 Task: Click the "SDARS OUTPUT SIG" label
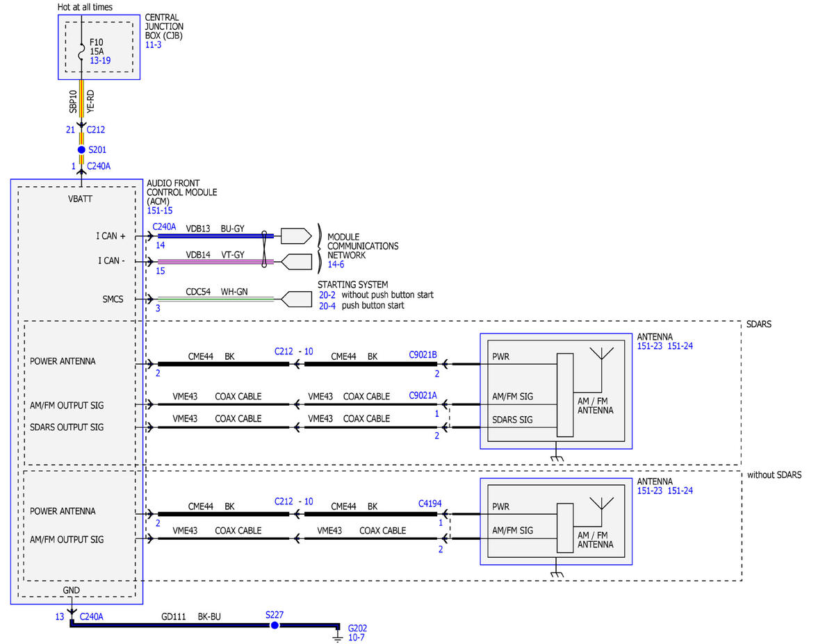pyautogui.click(x=67, y=427)
